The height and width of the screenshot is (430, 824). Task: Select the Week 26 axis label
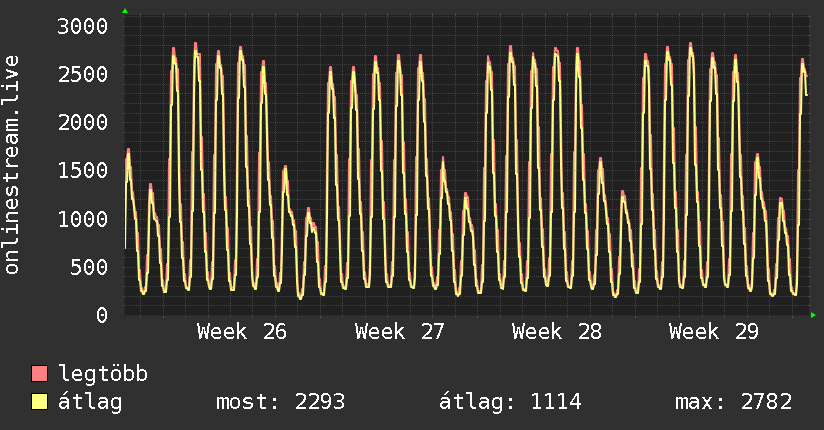242,332
